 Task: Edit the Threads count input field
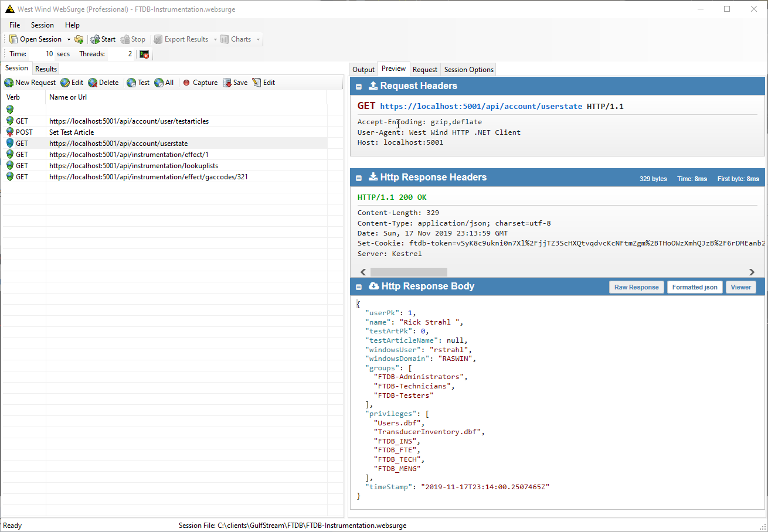click(x=121, y=54)
